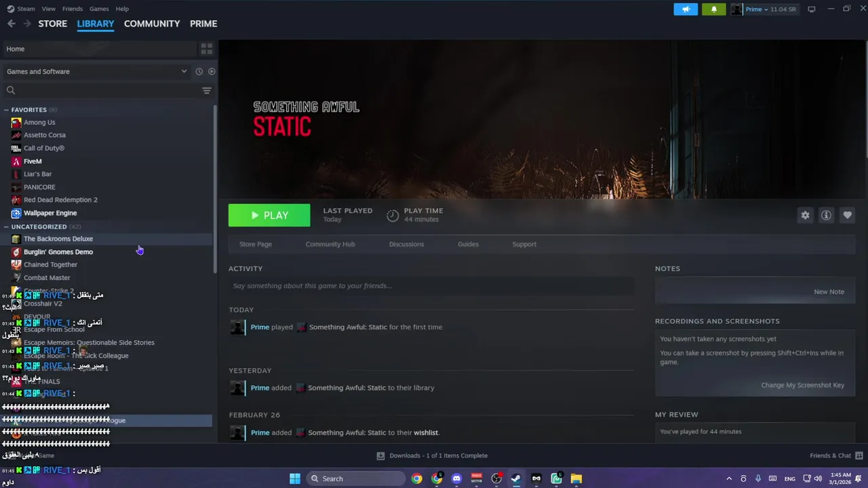868x488 pixels.
Task: Collapse the FAVORITES category
Action: (x=6, y=110)
